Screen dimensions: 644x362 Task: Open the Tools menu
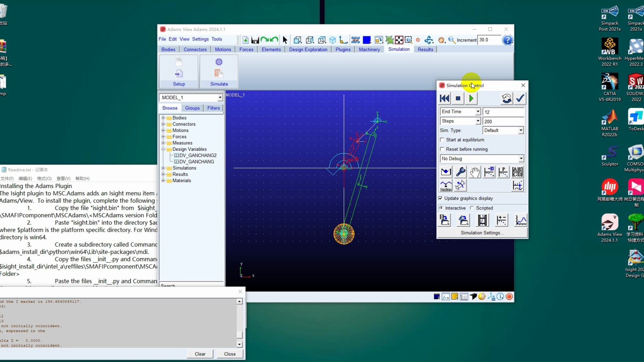point(217,39)
